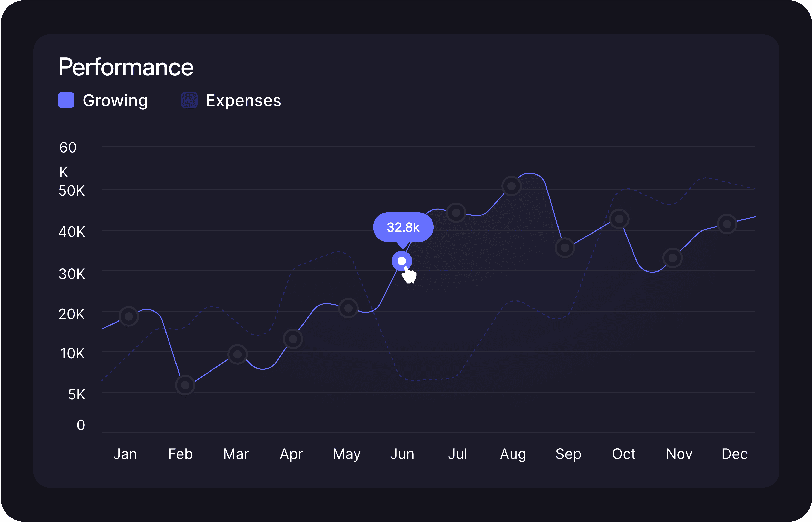Click the highlighted Jun data point
The image size is (812, 522).
(402, 261)
